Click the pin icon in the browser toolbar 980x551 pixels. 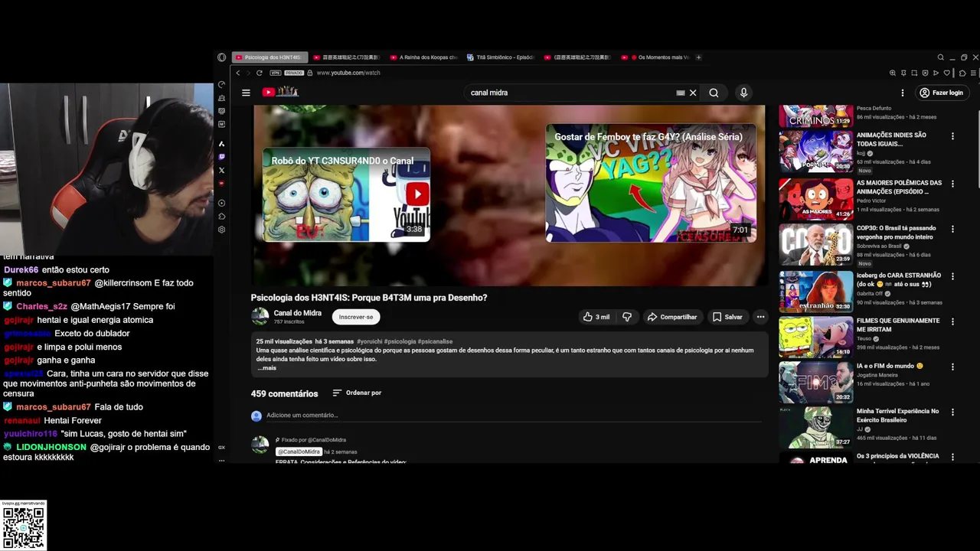pos(904,73)
